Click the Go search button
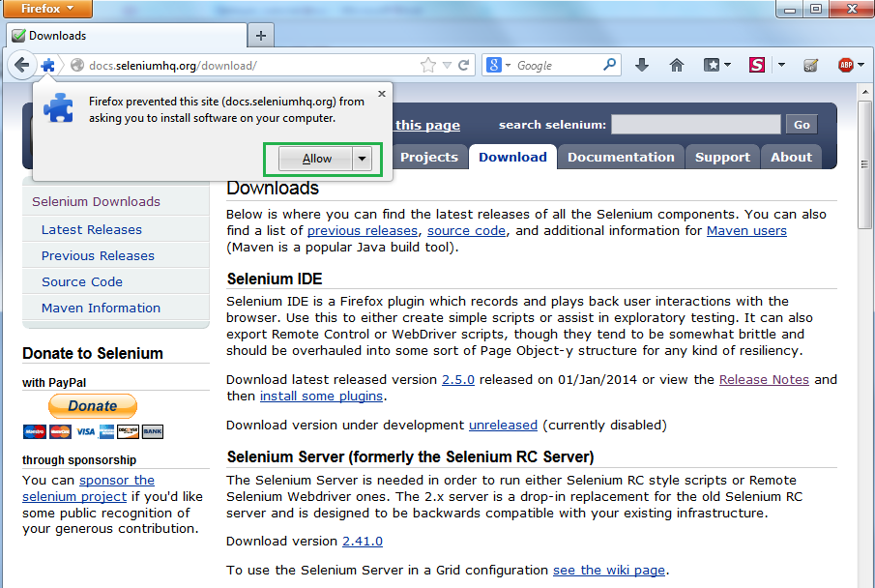This screenshot has height=588, width=875. 802,125
